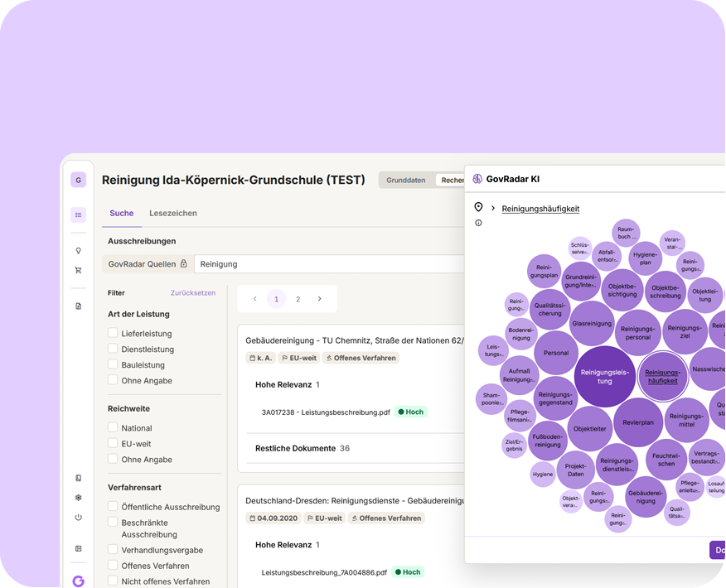
Task: Open 3A017238 - Leistungsbeschreibung.pdf document
Action: [326, 412]
